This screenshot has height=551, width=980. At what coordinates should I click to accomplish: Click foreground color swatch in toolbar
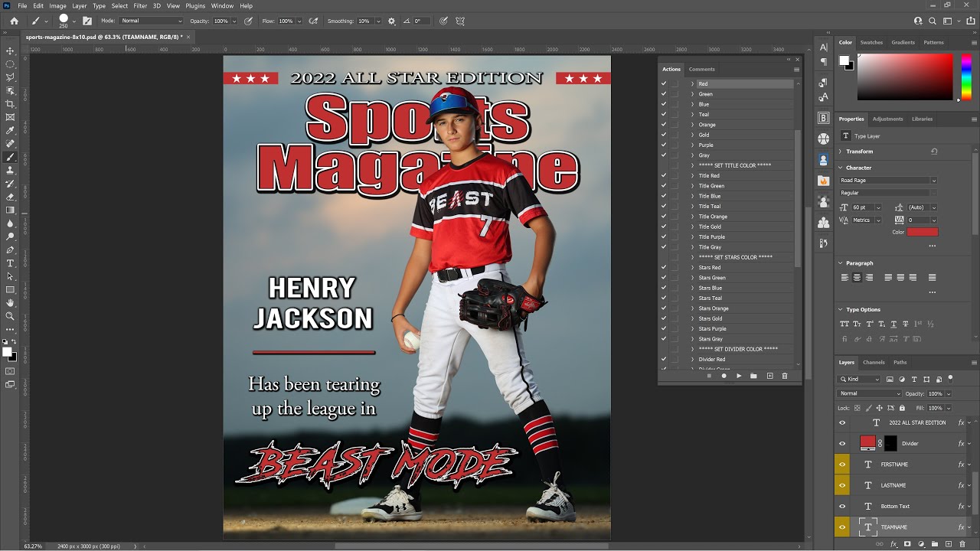[x=7, y=352]
